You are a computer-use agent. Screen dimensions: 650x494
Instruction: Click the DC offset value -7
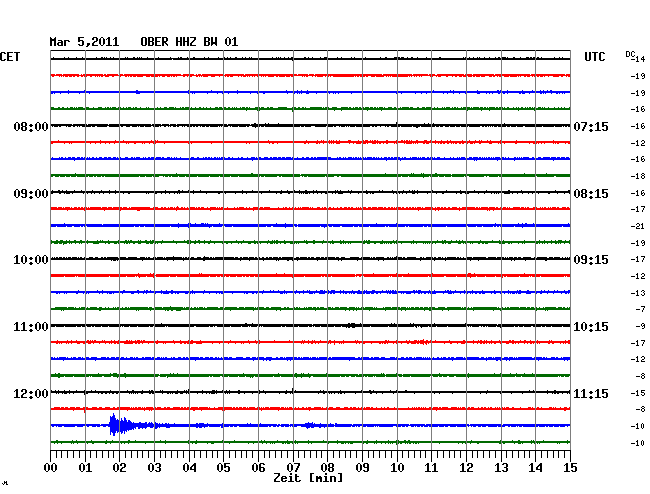click(640, 309)
